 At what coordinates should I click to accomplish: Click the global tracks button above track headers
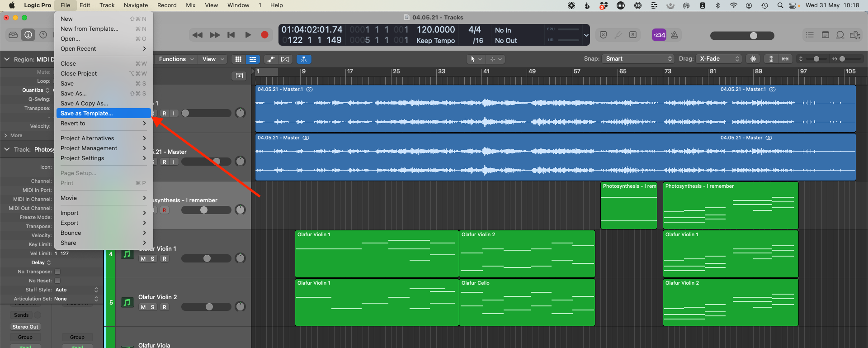point(239,76)
